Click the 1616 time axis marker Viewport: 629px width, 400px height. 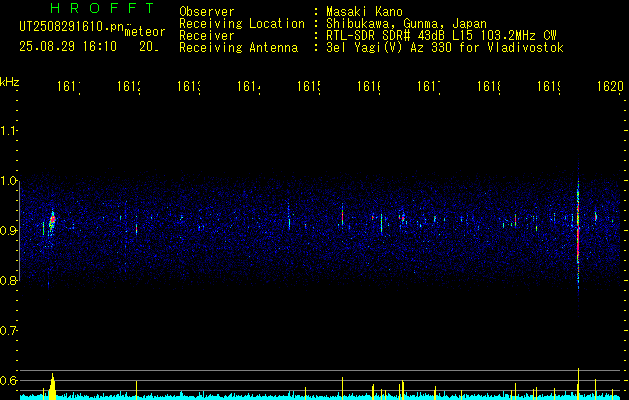[x=369, y=86]
